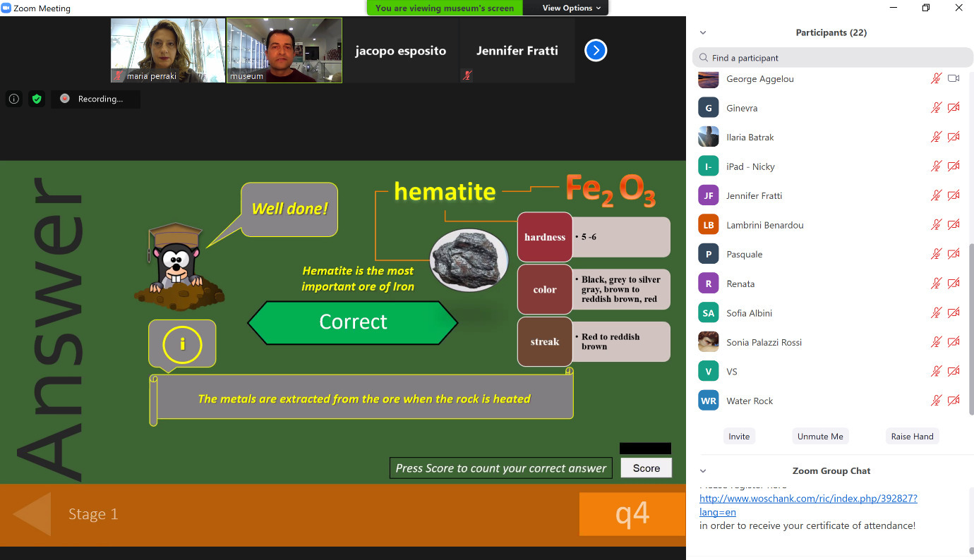Viewport: 974px width, 560px height.
Task: Click Jennifer Fratti's muted microphone icon in list
Action: pyautogui.click(x=936, y=196)
